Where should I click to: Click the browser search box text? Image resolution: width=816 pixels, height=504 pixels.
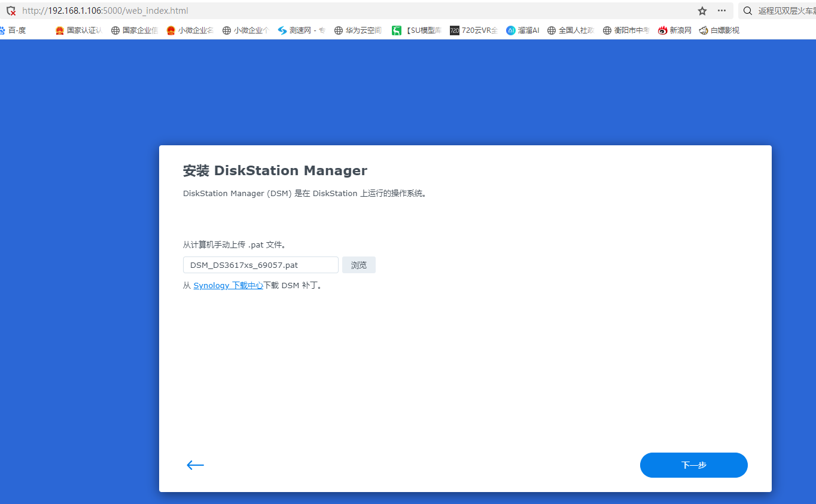[x=787, y=11]
